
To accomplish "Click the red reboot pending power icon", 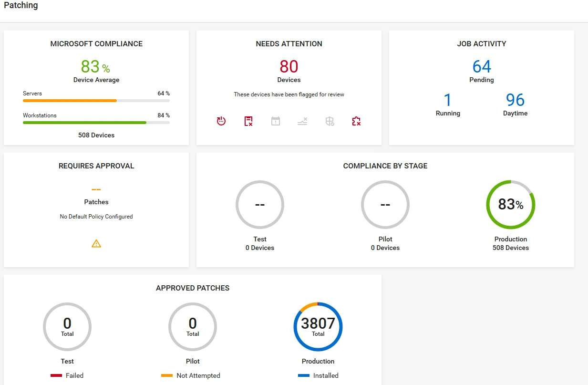I will point(221,121).
